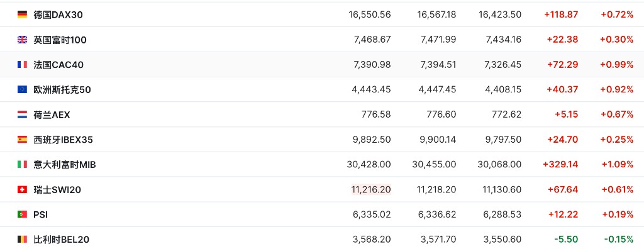The image size is (644, 249).
Task: Click the Swiss flag icon
Action: pyautogui.click(x=22, y=189)
